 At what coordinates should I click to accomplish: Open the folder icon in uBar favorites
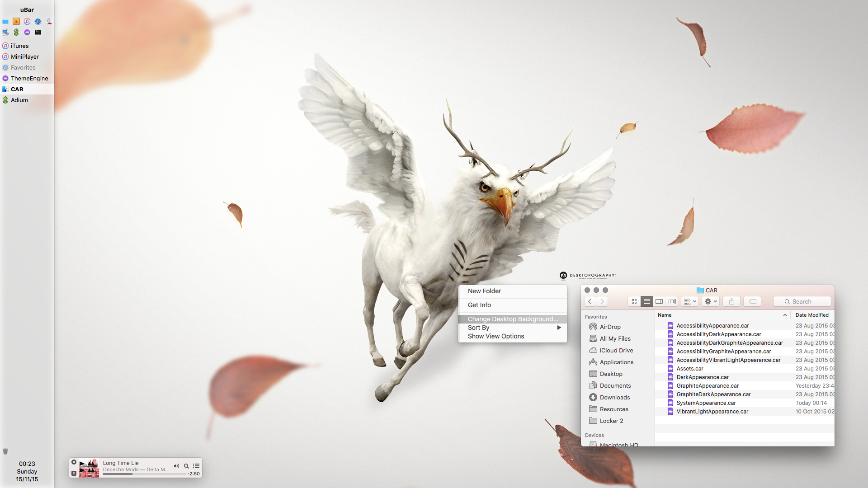5,21
